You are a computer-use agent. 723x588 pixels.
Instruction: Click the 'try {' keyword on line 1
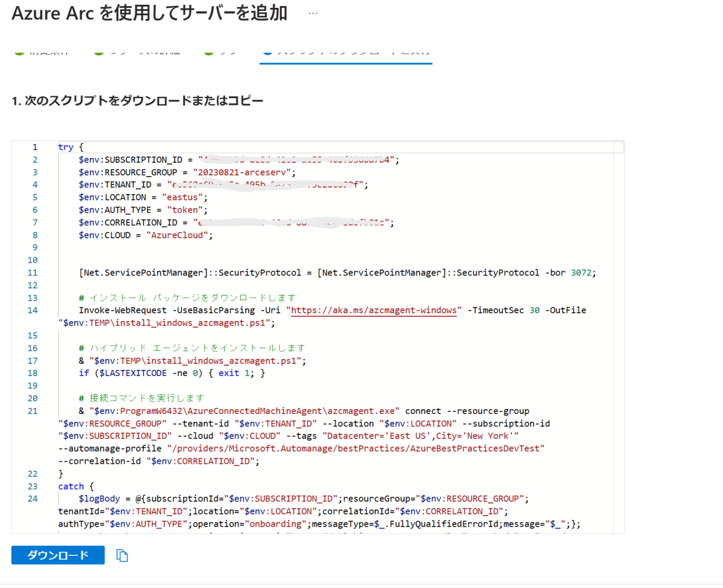(70, 147)
